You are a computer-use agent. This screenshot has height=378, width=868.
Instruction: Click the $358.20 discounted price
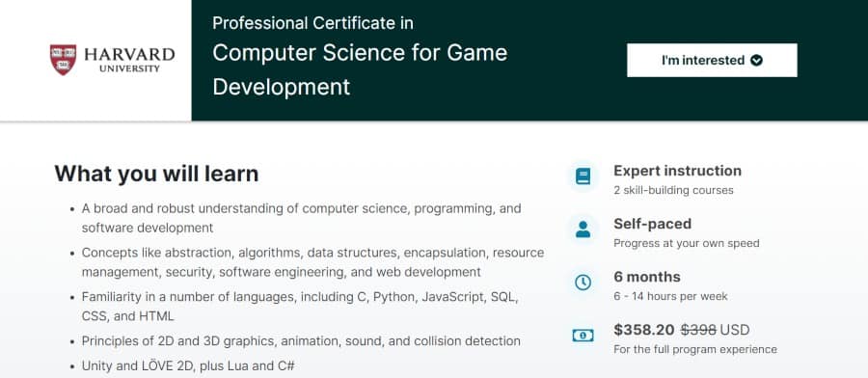644,330
